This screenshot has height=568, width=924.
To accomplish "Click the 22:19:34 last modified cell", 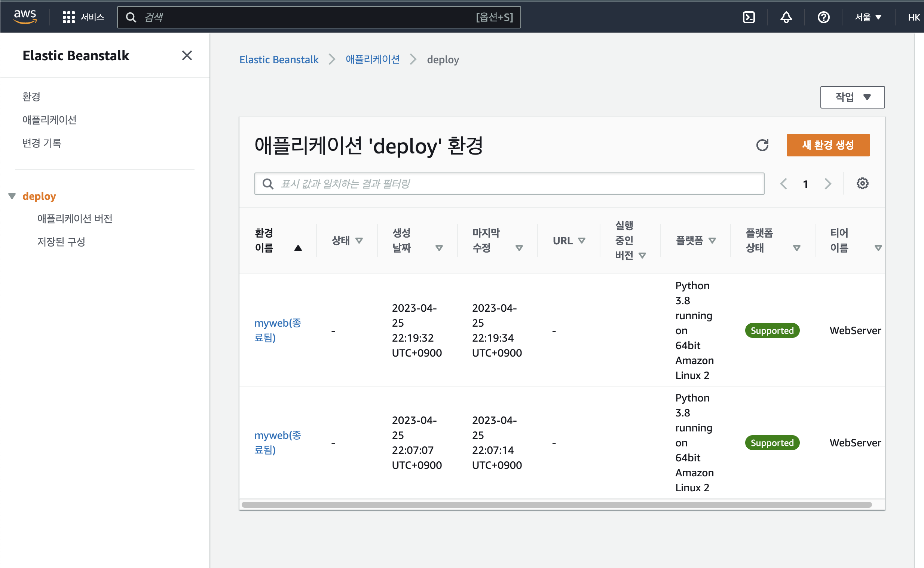I will (497, 330).
